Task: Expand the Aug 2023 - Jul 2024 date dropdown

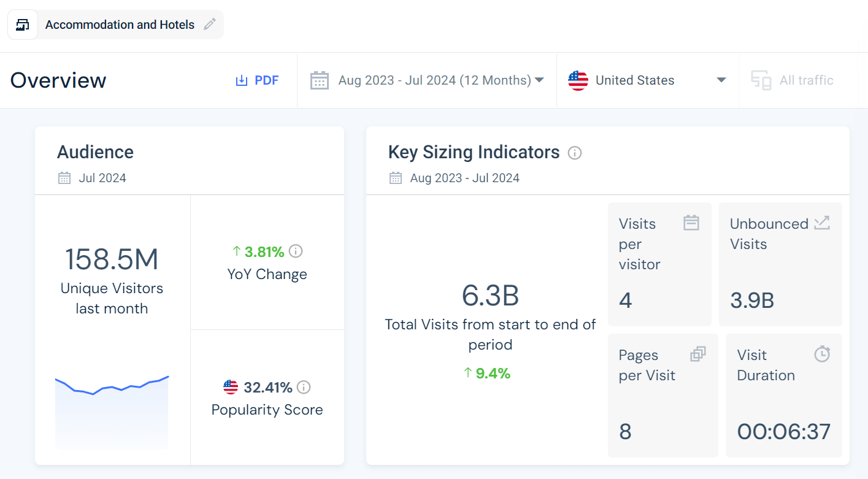Action: click(539, 80)
